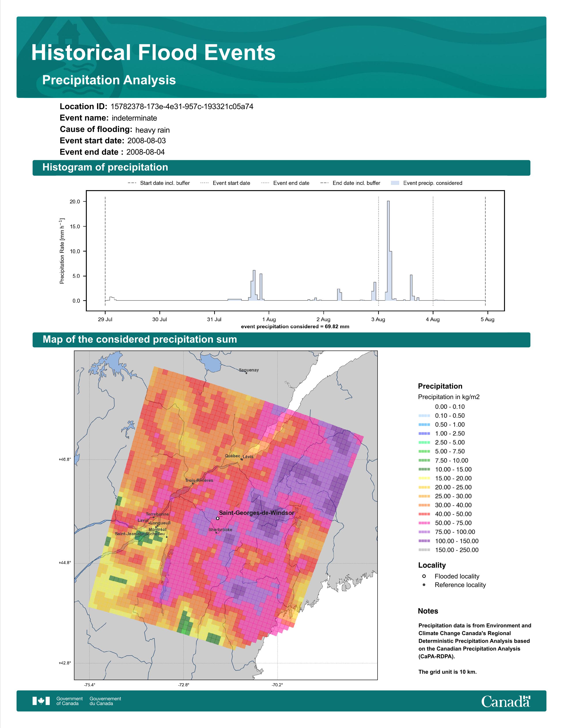The height and width of the screenshot is (728, 563).
Task: Click the 0.00 - 0.10 legend label
Action: click(x=450, y=407)
